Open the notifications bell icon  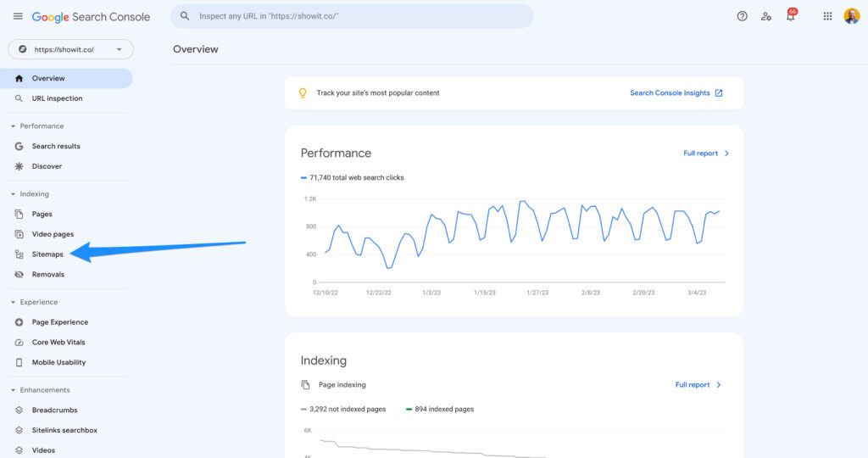click(790, 16)
